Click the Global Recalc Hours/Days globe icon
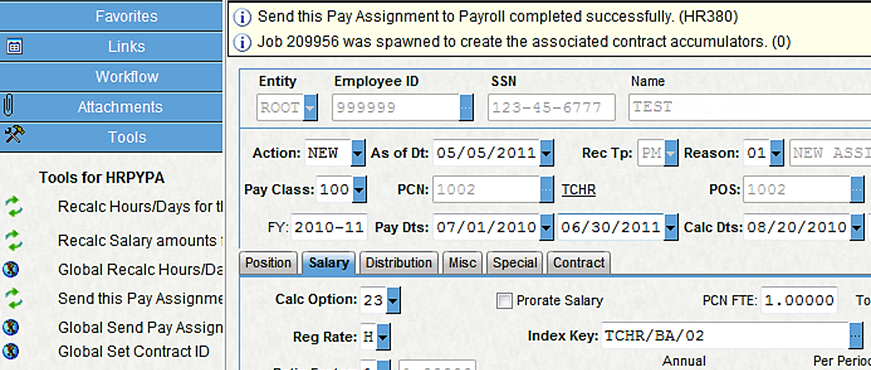This screenshot has width=871, height=370. point(11,269)
